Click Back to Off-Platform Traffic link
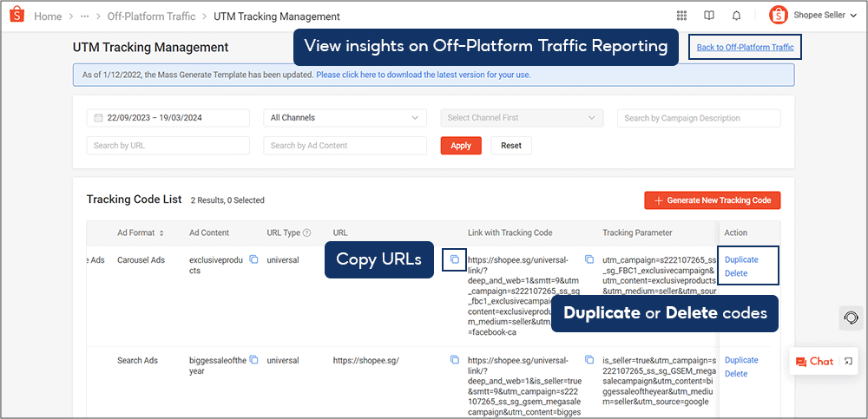 [x=745, y=48]
